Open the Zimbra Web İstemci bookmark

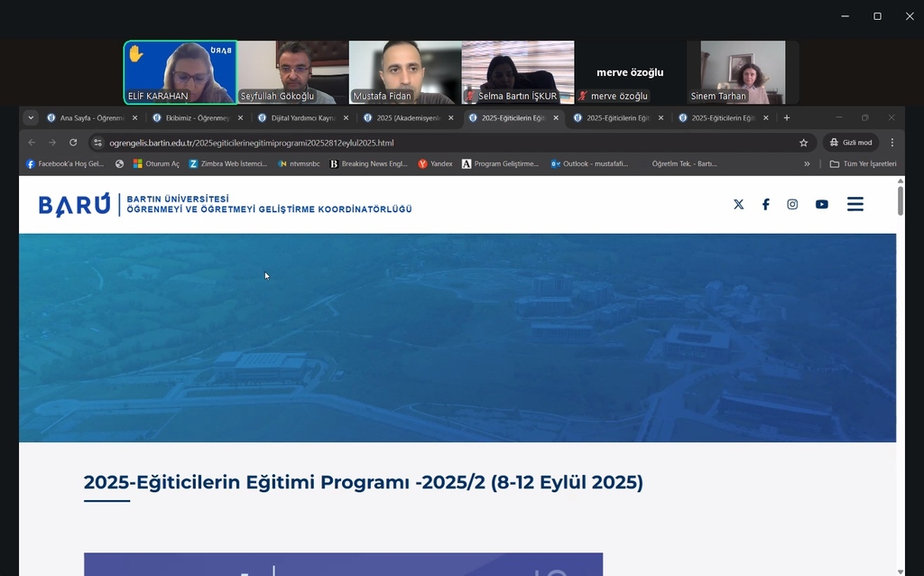point(227,164)
